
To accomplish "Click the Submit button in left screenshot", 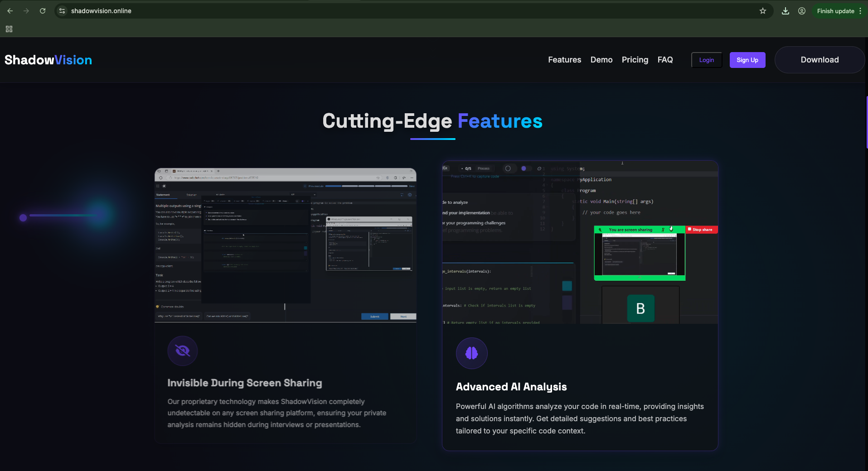I will (x=374, y=317).
